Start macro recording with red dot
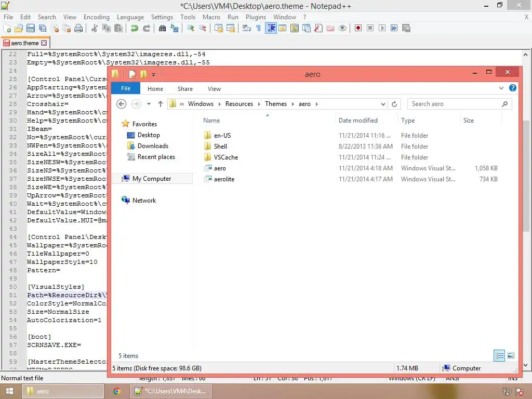The height and width of the screenshot is (399, 532). tap(358, 28)
